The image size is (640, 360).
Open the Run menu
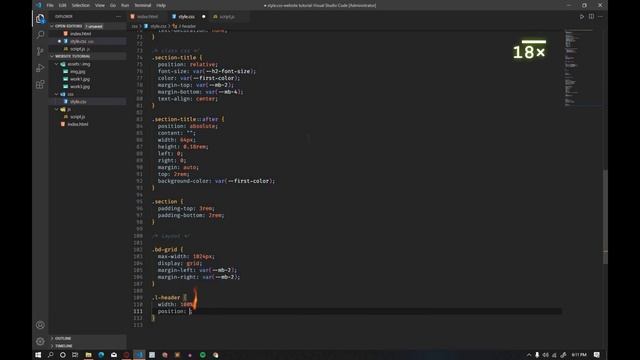coord(125,5)
